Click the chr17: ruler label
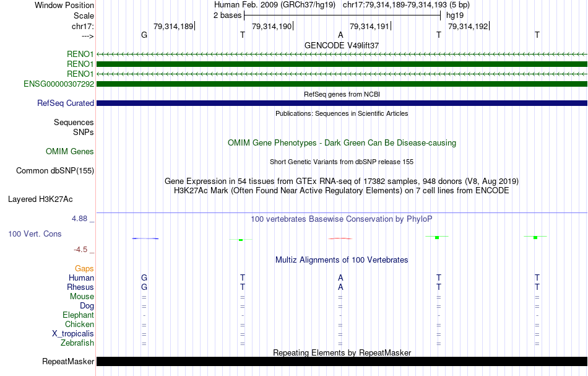 82,26
